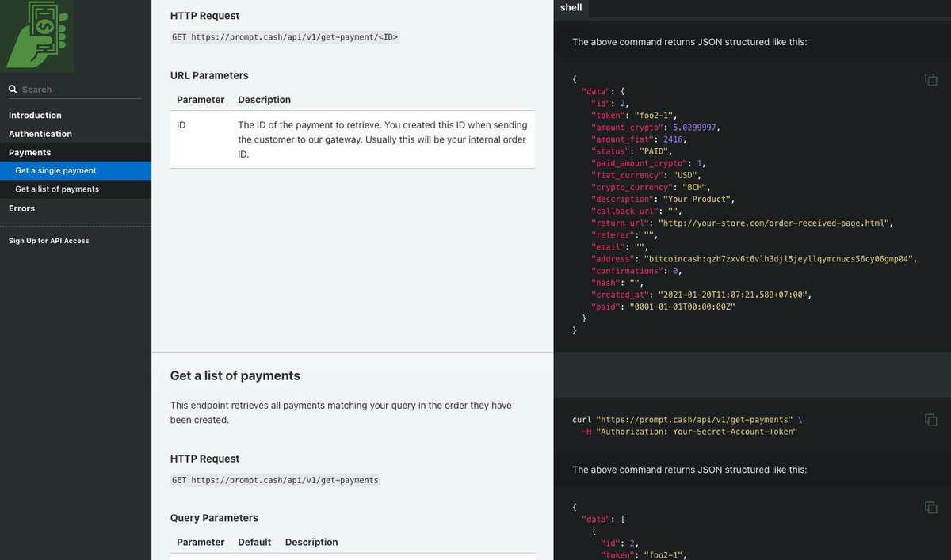Image resolution: width=951 pixels, height=560 pixels.
Task: Focus the Search input field
Action: [x=75, y=90]
